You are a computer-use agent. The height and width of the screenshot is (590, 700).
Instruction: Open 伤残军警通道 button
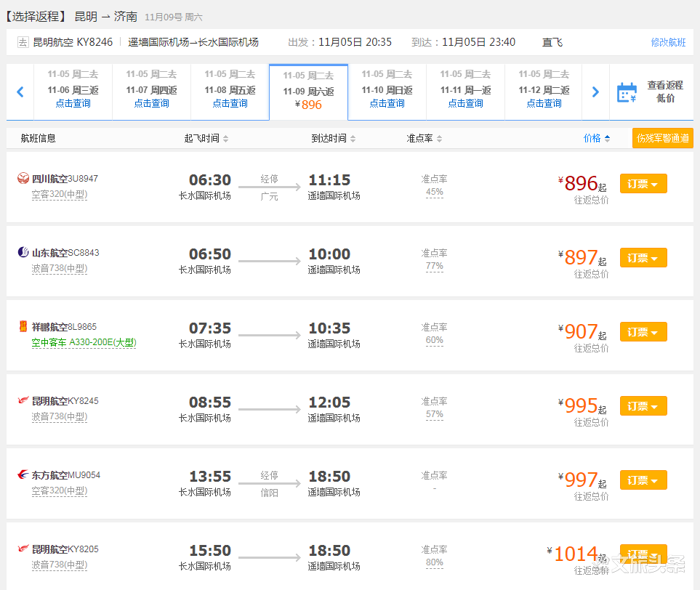[662, 138]
